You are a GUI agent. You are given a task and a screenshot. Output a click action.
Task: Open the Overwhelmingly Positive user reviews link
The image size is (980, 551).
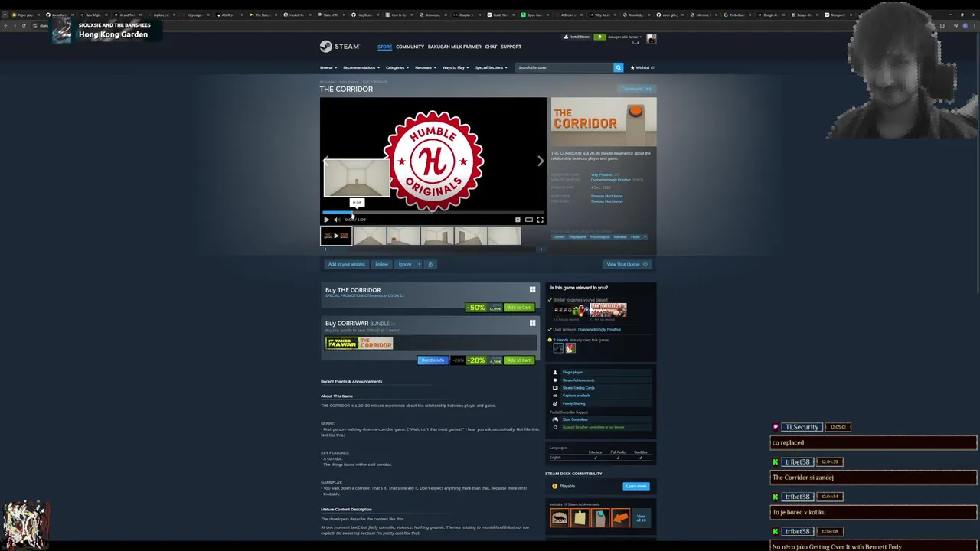pos(599,330)
